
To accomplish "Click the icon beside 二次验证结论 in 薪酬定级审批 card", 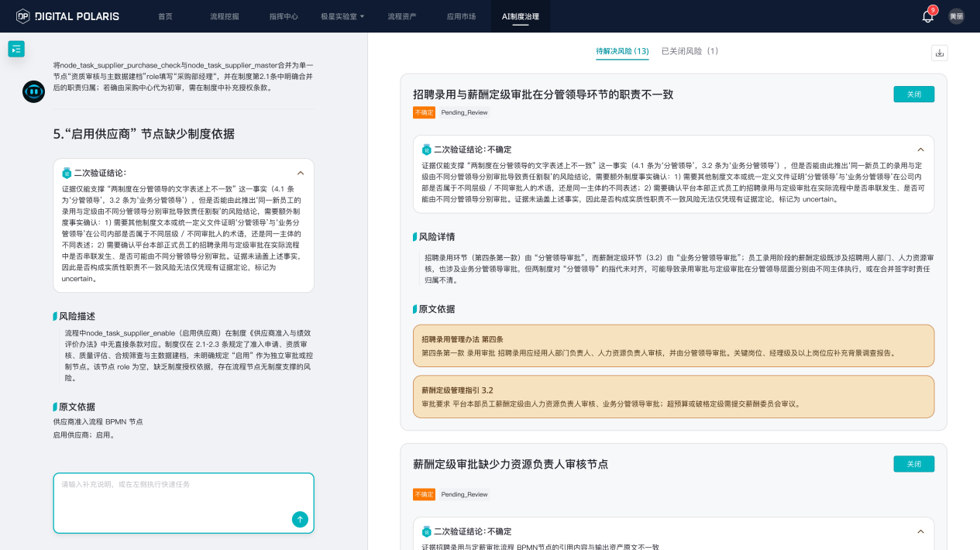I will click(426, 531).
